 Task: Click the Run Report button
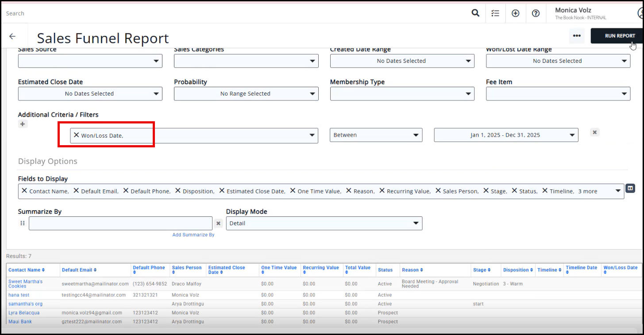coord(620,36)
